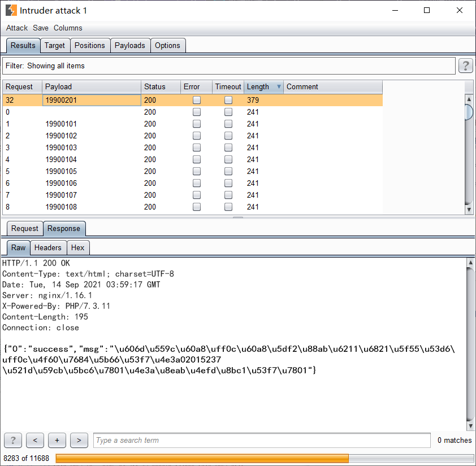476x466 pixels.
Task: Click the search term input field
Action: (x=262, y=440)
